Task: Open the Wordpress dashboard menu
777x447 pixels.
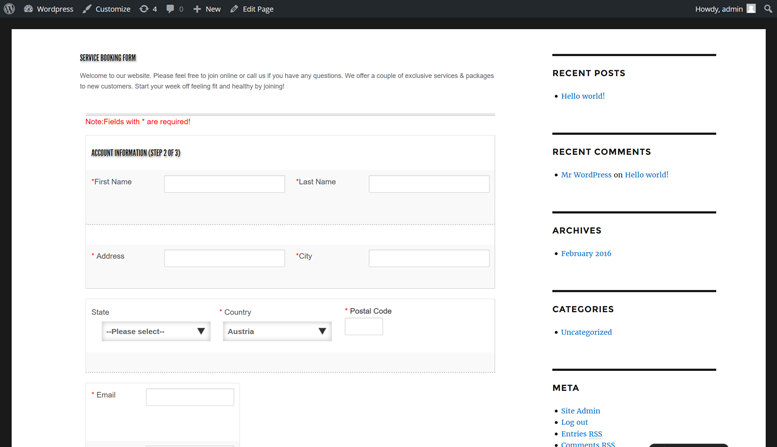Action: click(49, 9)
